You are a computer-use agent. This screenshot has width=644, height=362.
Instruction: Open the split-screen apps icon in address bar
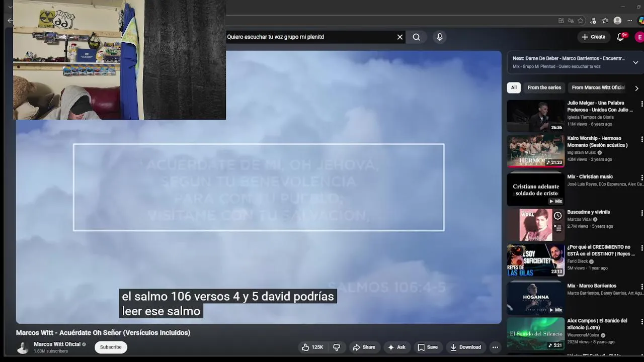[561, 21]
